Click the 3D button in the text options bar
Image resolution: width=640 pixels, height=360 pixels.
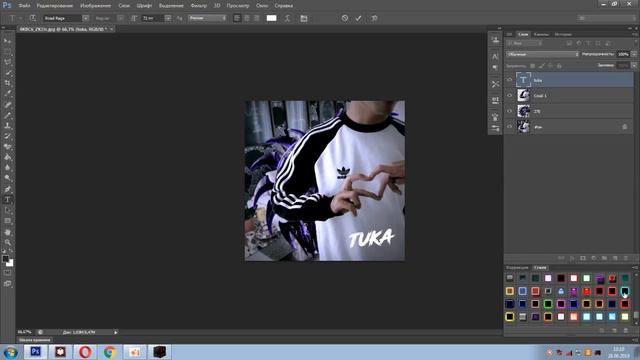click(x=374, y=18)
